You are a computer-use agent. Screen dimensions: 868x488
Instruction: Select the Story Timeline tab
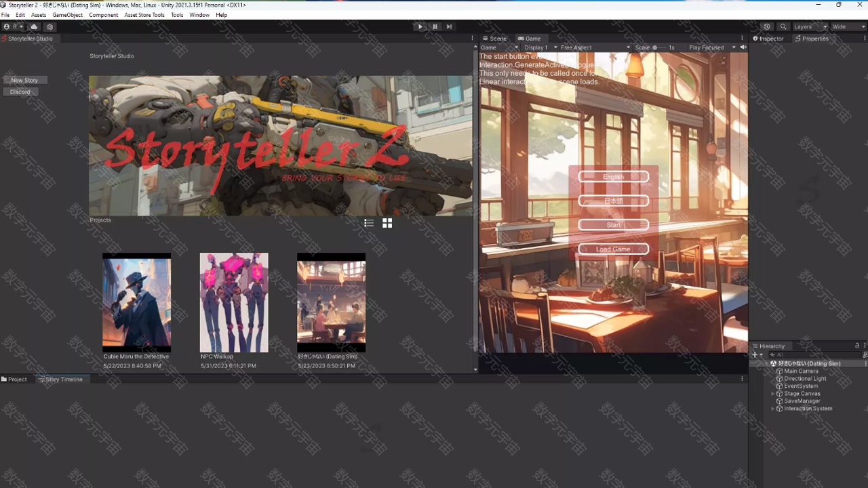click(61, 380)
